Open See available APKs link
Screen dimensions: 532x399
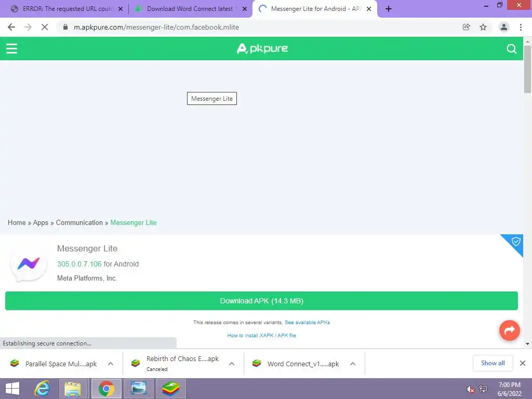[x=307, y=322]
